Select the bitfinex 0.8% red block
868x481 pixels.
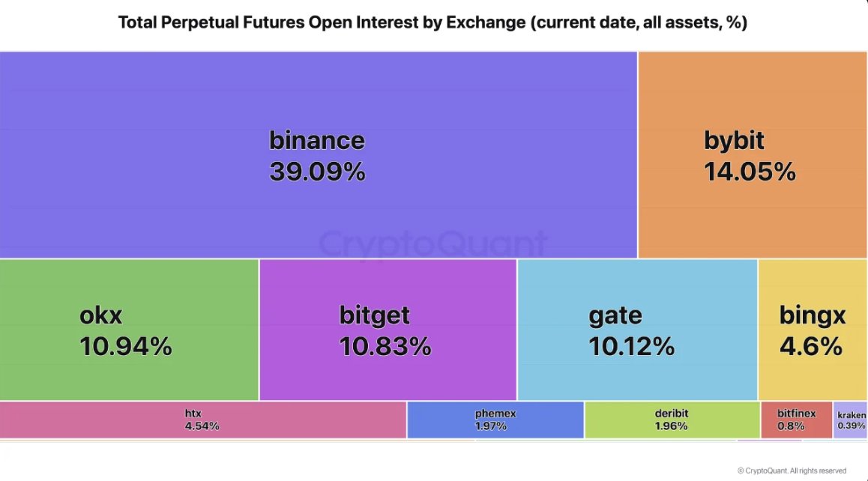click(796, 420)
